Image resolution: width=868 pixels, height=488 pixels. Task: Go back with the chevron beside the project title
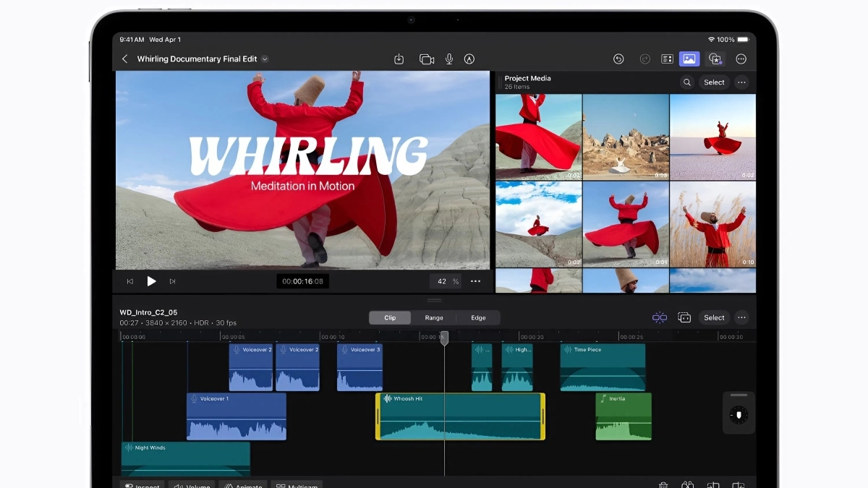(124, 59)
